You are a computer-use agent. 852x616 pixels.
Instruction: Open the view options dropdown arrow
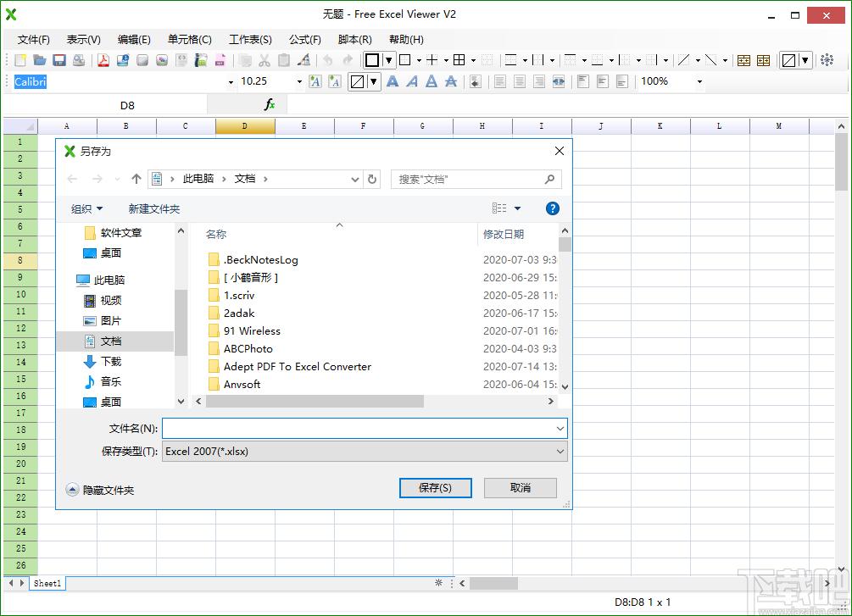pyautogui.click(x=517, y=208)
